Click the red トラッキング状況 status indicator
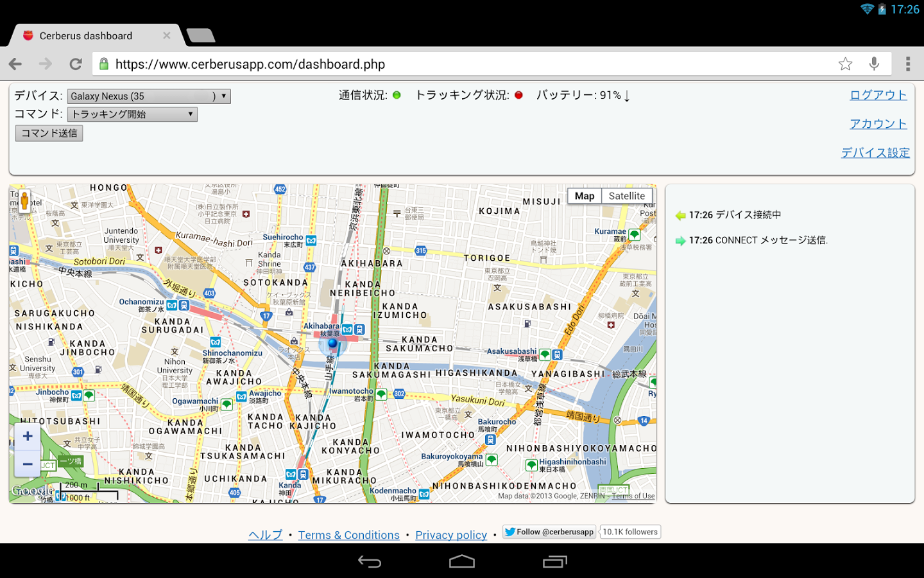The image size is (924, 578). coord(518,95)
